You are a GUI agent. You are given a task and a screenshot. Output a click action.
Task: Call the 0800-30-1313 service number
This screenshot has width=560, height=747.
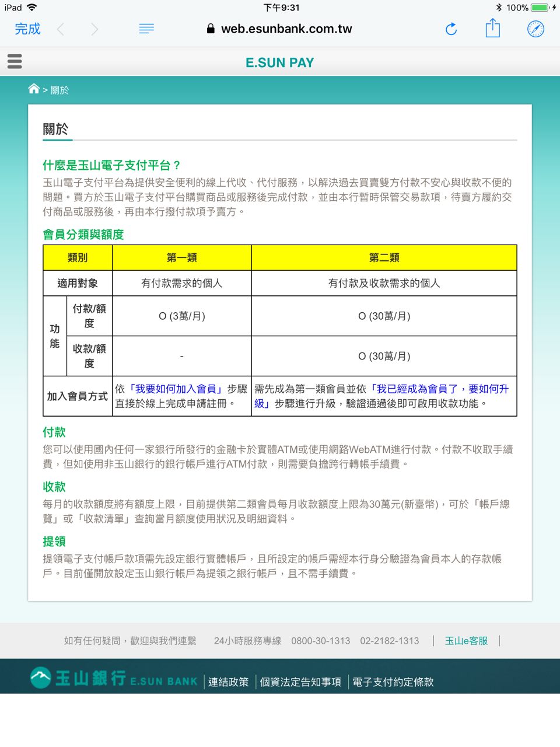(320, 641)
